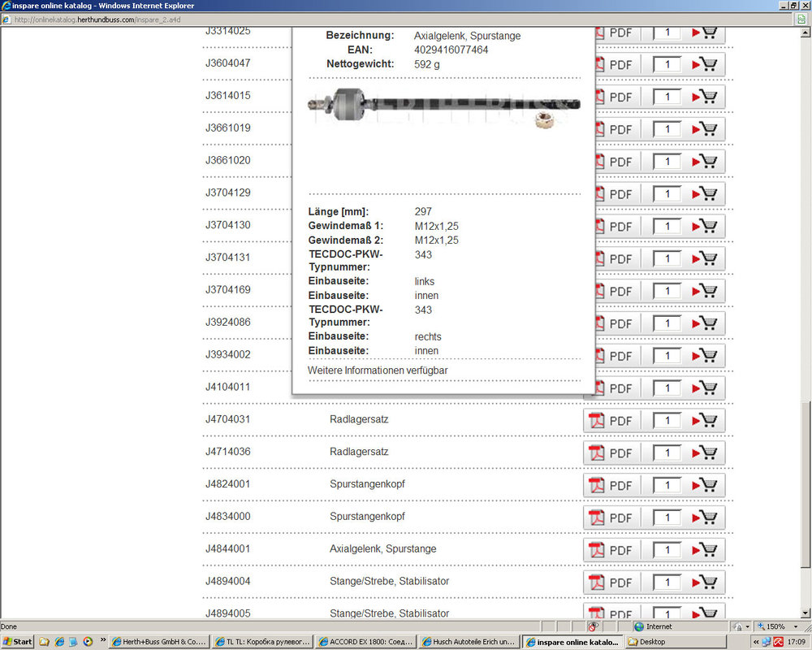
Task: Switch to the 'ACCORD EX 1800' taskbar window
Action: [x=365, y=642]
